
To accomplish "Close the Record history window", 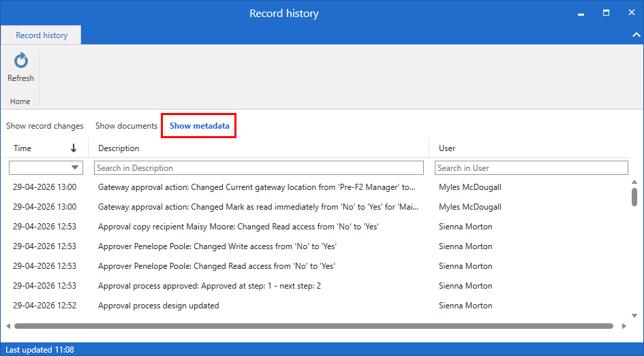I will pyautogui.click(x=632, y=13).
